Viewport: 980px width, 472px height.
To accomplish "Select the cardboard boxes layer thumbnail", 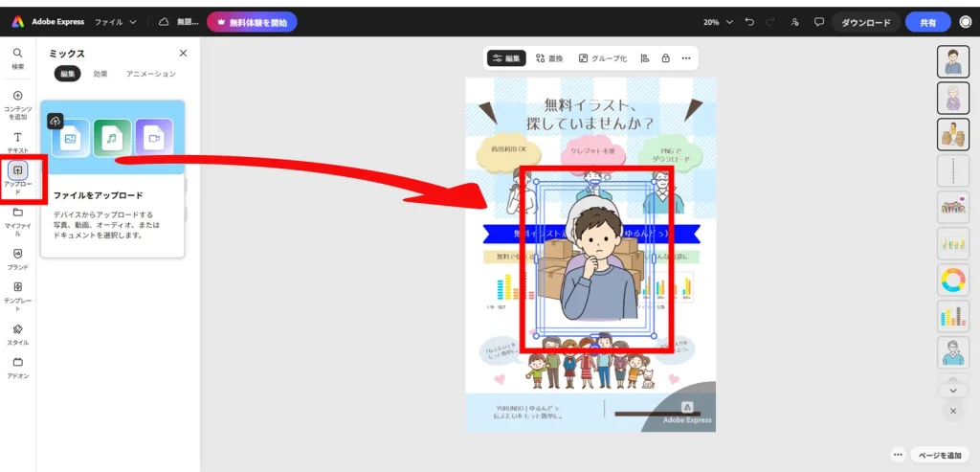I will 953,134.
